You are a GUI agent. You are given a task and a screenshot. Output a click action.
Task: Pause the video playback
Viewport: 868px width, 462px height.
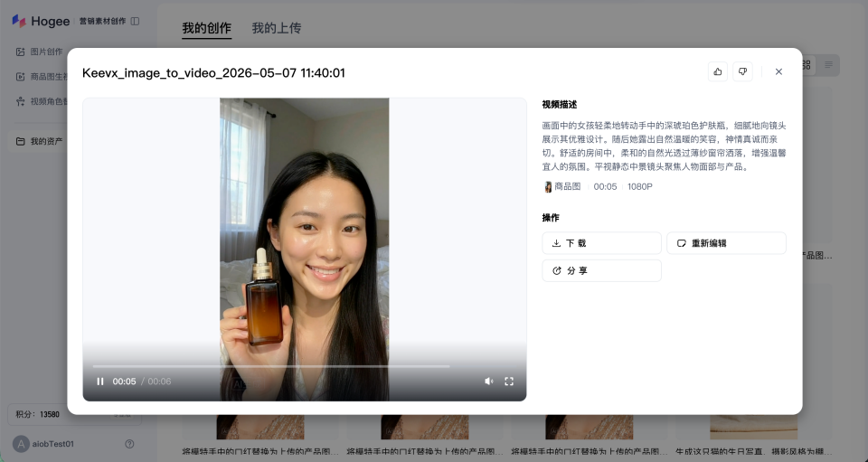point(100,382)
